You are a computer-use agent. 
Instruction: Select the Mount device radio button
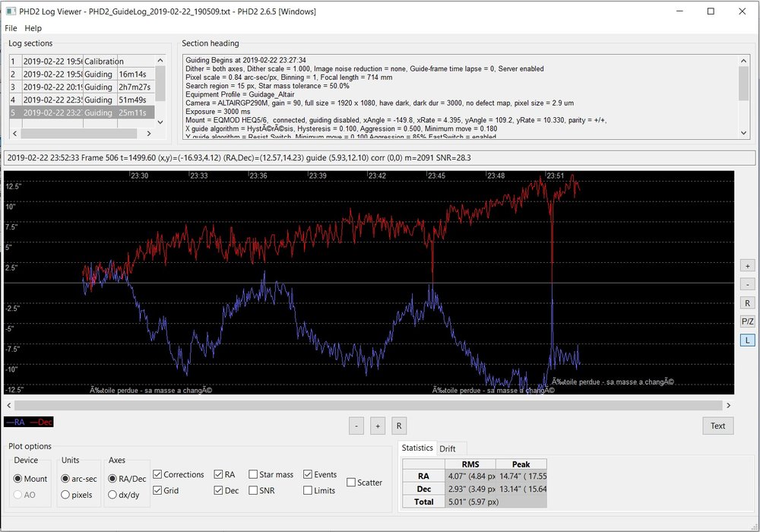pyautogui.click(x=30, y=479)
